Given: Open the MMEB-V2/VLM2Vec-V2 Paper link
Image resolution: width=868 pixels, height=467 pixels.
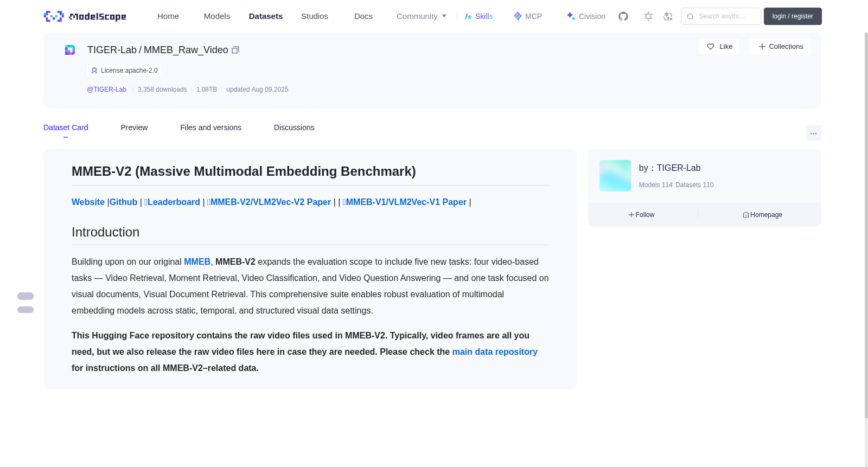Looking at the screenshot, I should 269,202.
